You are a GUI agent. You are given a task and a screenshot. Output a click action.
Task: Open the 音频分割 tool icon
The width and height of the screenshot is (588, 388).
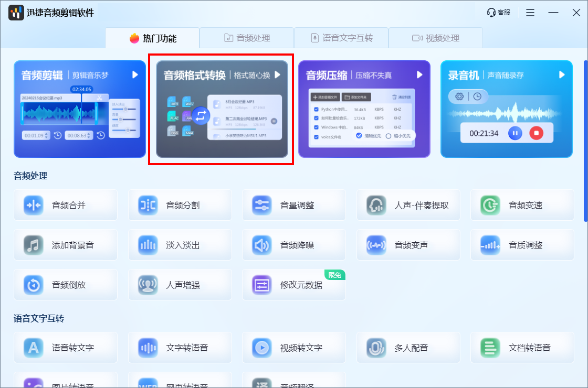(x=148, y=205)
